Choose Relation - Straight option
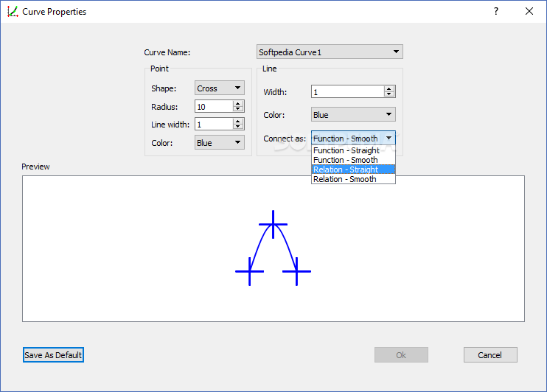This screenshot has height=392, width=547. pyautogui.click(x=353, y=169)
